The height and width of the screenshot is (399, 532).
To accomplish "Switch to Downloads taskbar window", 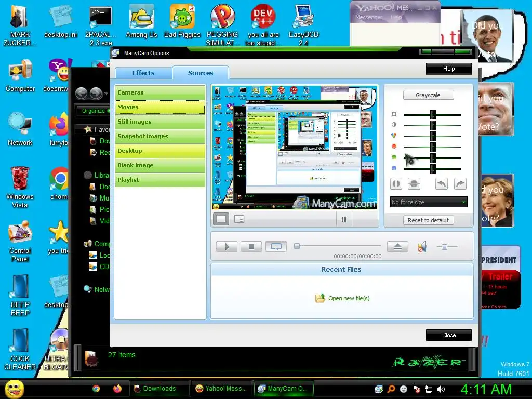I will click(x=159, y=389).
